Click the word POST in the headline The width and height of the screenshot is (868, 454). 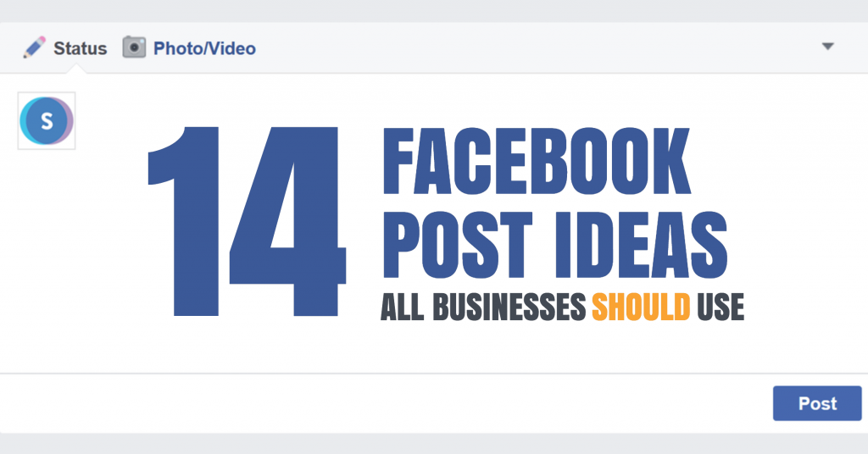click(457, 245)
